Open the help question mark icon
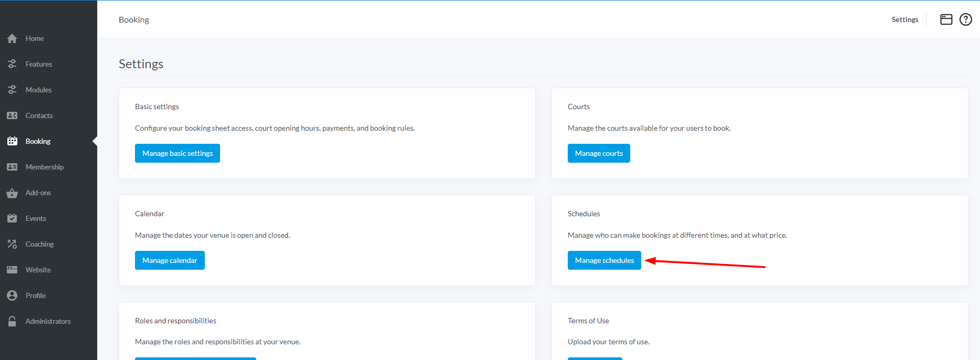 965,19
